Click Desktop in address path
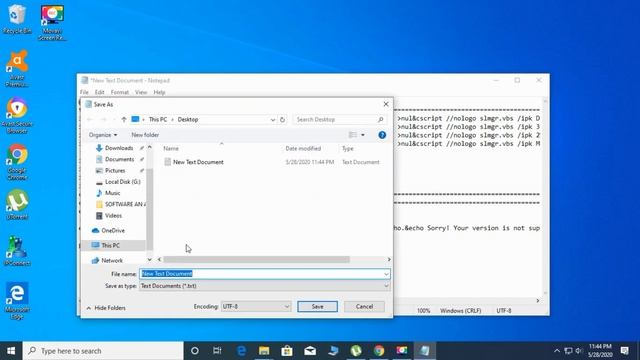Image resolution: width=640 pixels, height=360 pixels. pyautogui.click(x=188, y=120)
